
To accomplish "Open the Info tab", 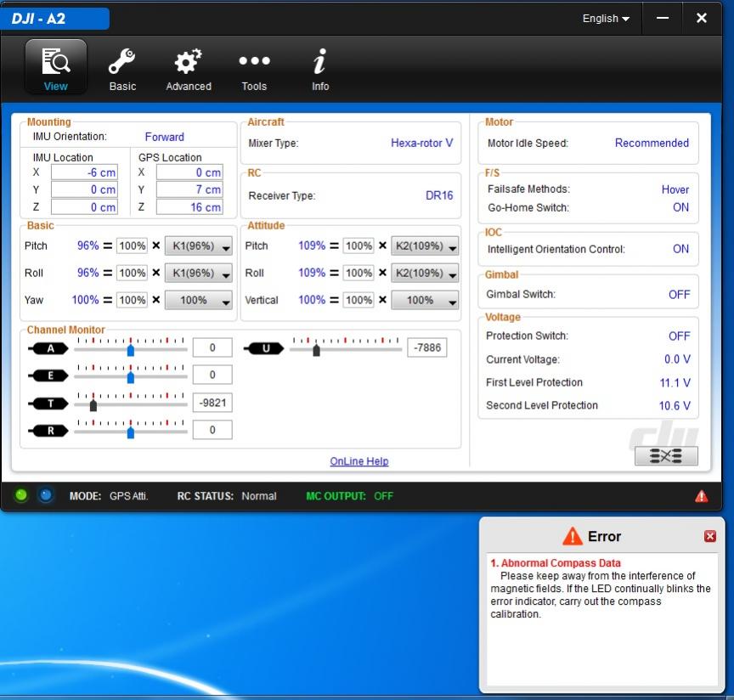I will click(320, 70).
